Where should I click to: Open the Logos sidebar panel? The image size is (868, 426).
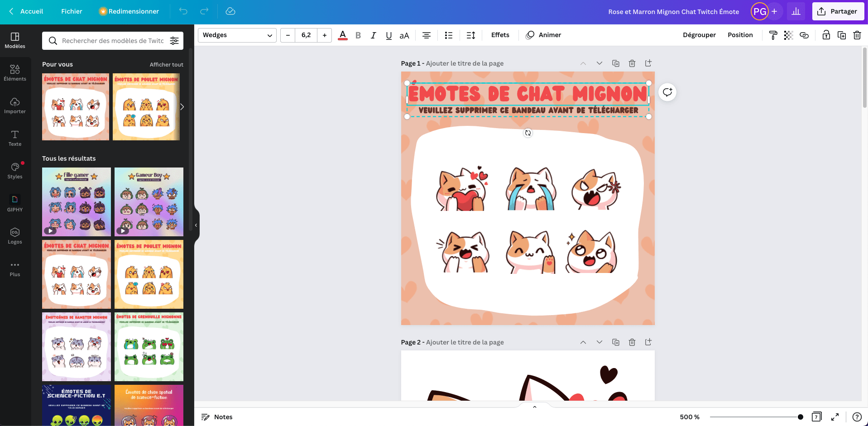pos(15,236)
